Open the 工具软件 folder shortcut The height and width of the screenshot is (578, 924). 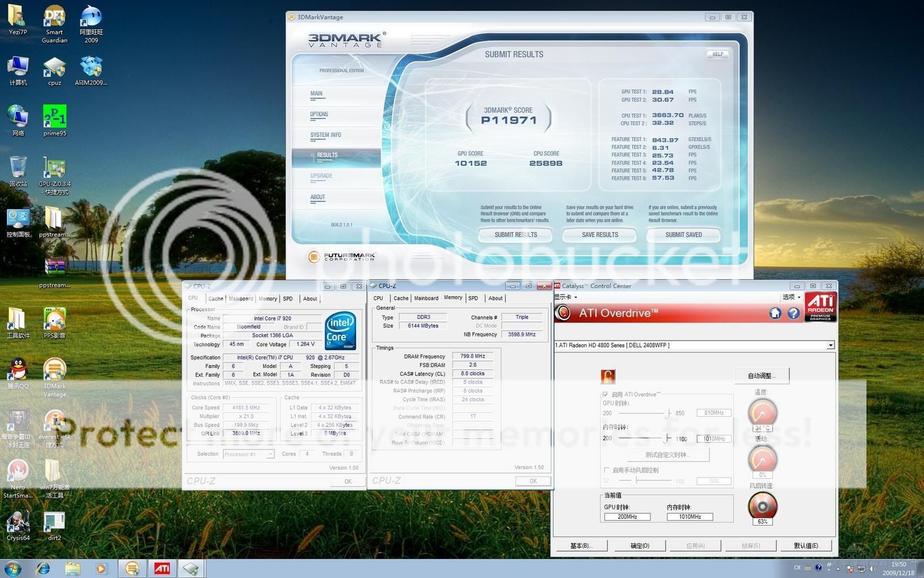tap(17, 323)
